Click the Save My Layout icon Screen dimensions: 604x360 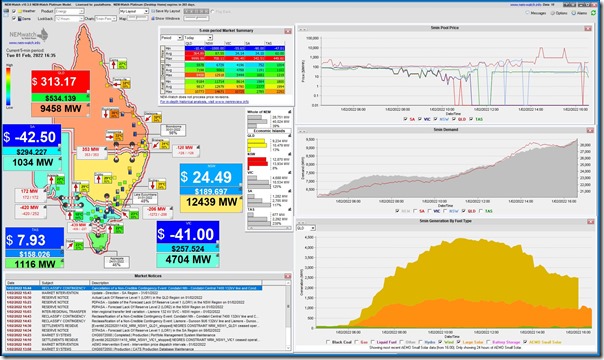[153, 11]
